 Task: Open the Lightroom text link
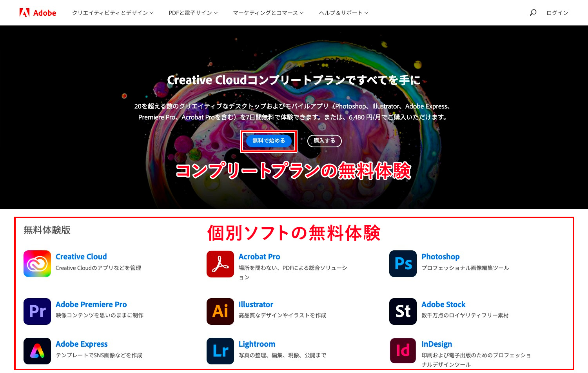tap(257, 344)
